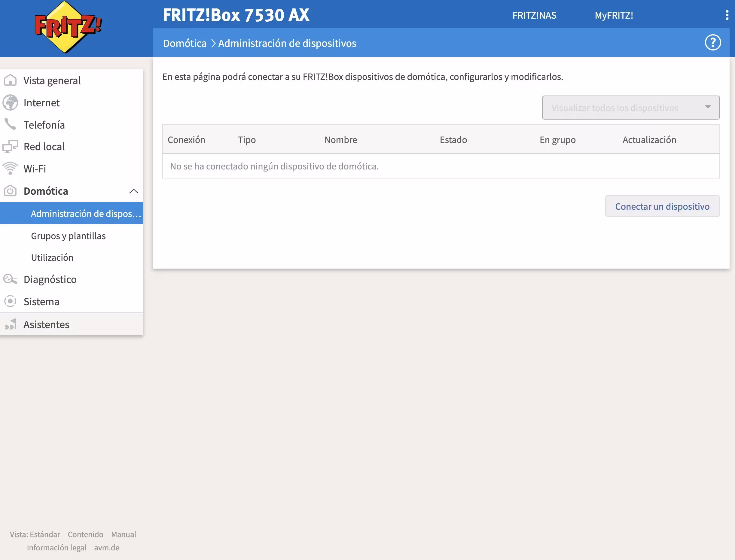Click the Asistentes icon

(10, 324)
